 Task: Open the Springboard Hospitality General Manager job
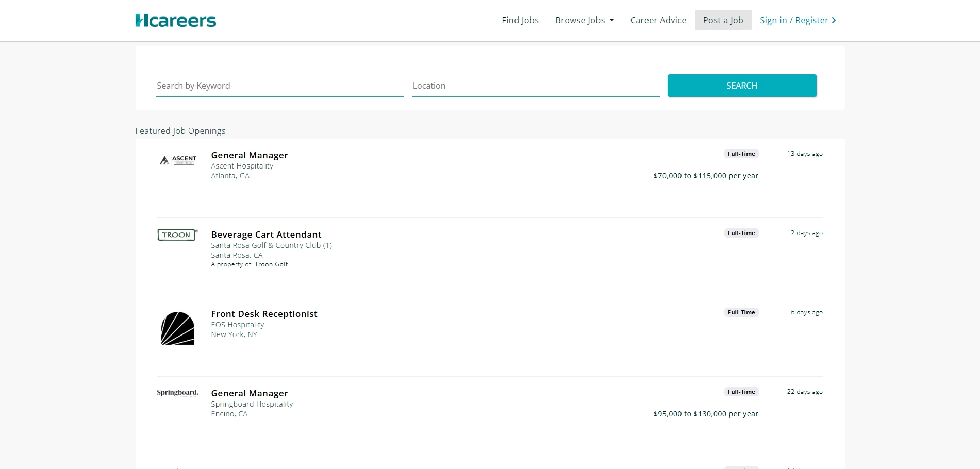point(250,393)
